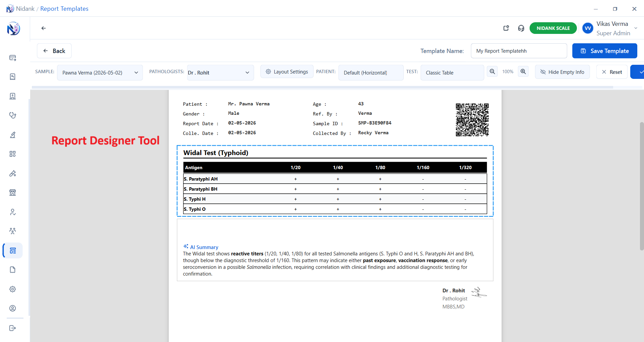This screenshot has width=644, height=342.
Task: Open the stethoscope doctors icon in sidebar
Action: click(13, 115)
